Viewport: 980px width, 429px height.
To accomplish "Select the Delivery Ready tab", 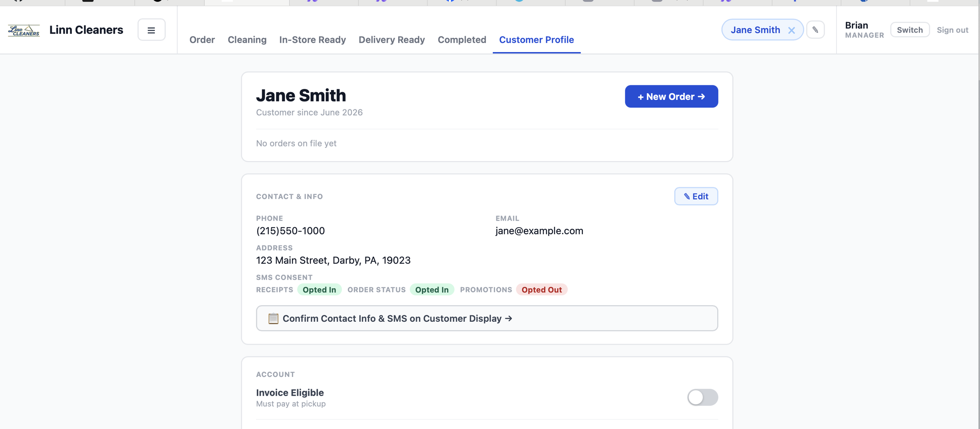I will (x=392, y=40).
